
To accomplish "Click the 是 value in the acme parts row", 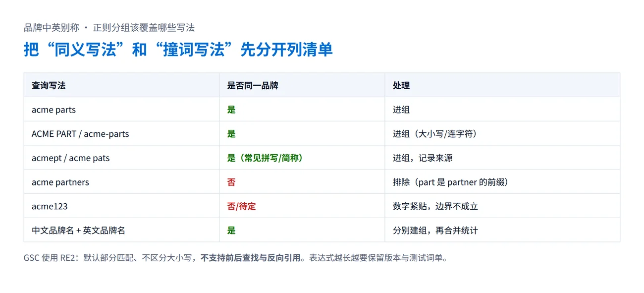I will (231, 110).
